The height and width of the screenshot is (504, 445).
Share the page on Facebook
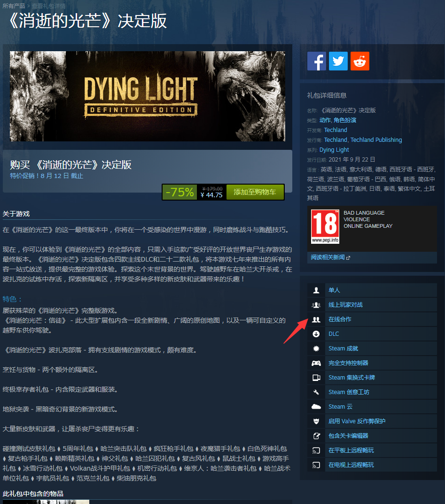pos(316,61)
